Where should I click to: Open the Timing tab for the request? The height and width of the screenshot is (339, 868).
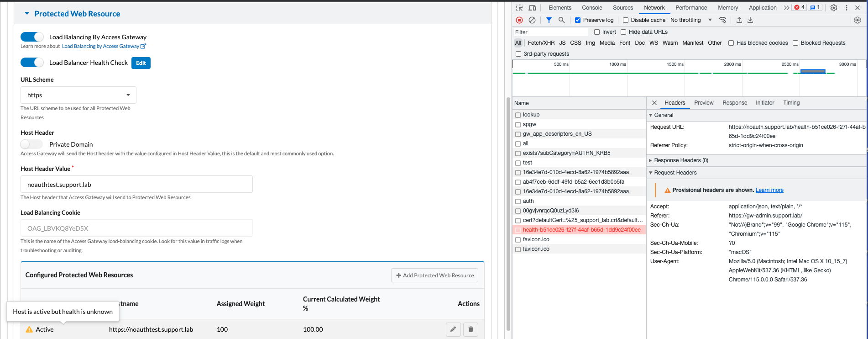coord(791,103)
